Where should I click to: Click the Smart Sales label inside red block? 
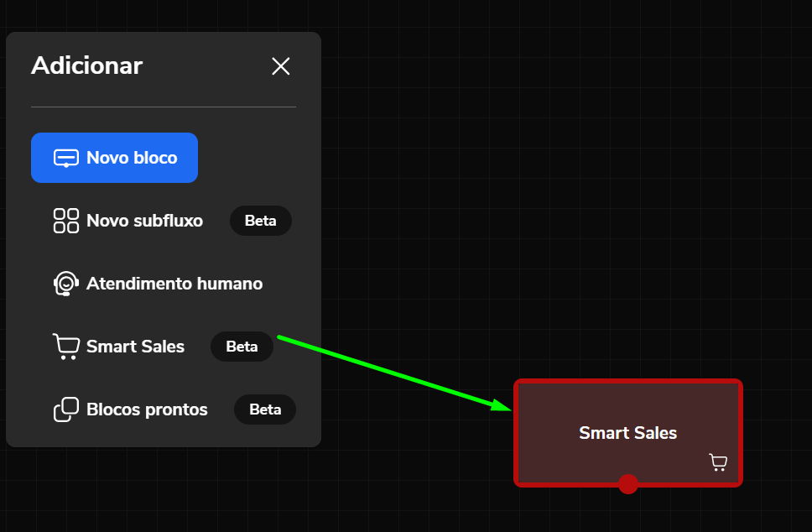[627, 432]
